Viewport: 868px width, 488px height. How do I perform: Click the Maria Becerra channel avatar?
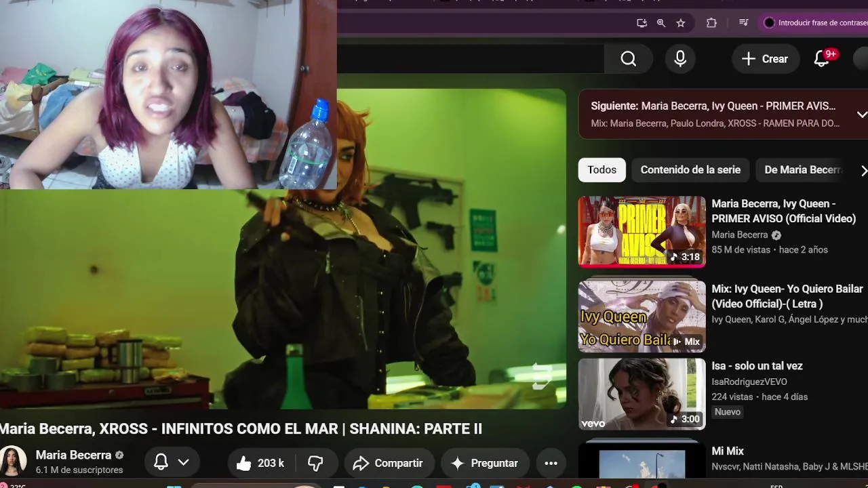[x=13, y=462]
